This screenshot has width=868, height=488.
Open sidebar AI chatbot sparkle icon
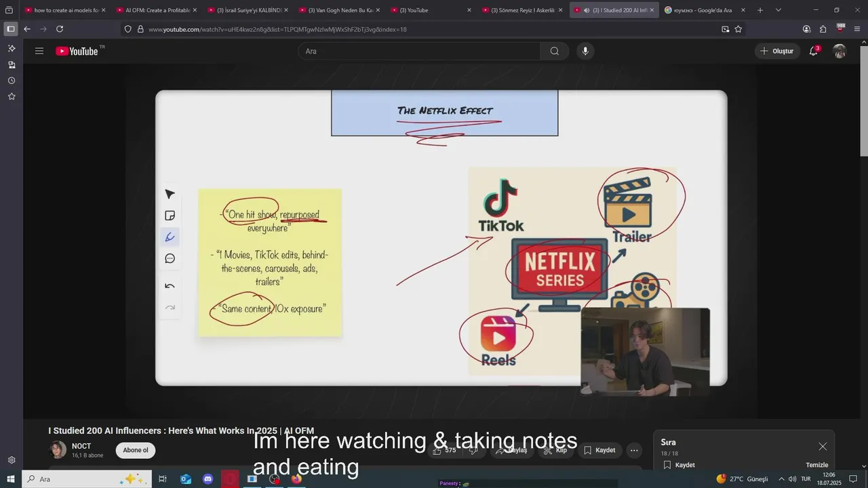12,49
